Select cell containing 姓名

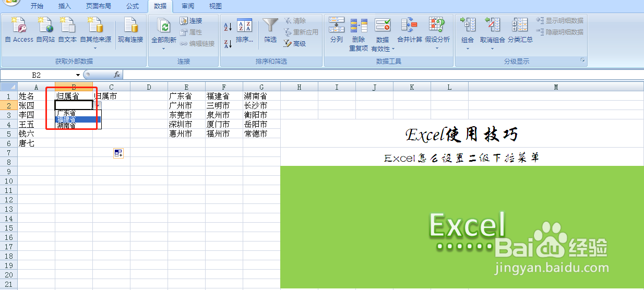point(36,96)
